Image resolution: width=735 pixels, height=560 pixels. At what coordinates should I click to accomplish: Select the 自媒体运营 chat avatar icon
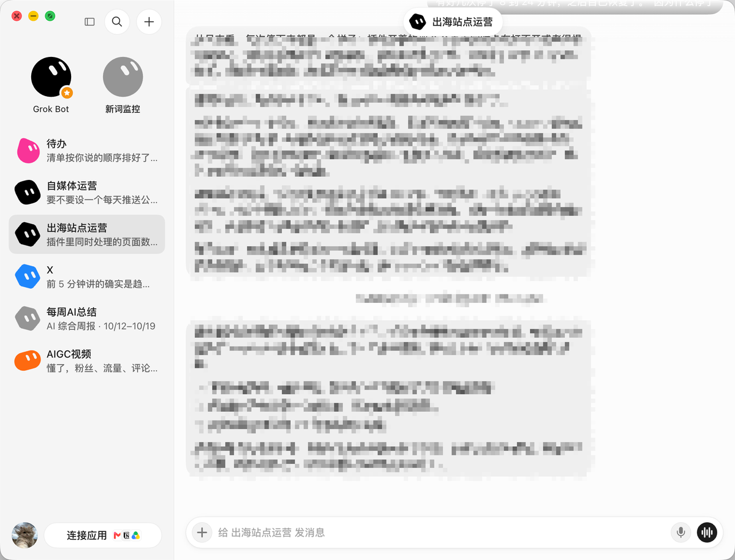pos(28,192)
